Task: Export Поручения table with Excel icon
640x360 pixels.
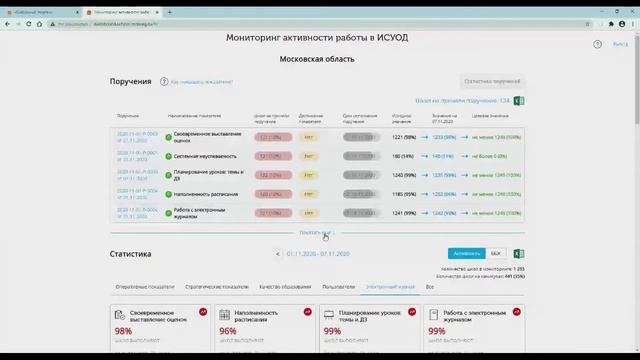Action: pyautogui.click(x=519, y=101)
